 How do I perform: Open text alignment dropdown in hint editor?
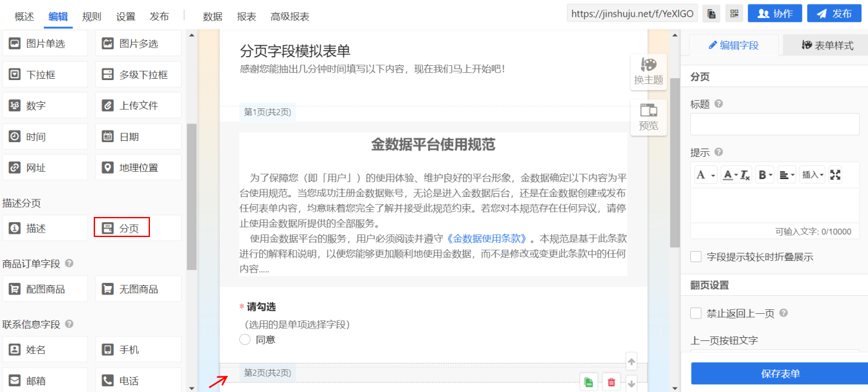787,175
